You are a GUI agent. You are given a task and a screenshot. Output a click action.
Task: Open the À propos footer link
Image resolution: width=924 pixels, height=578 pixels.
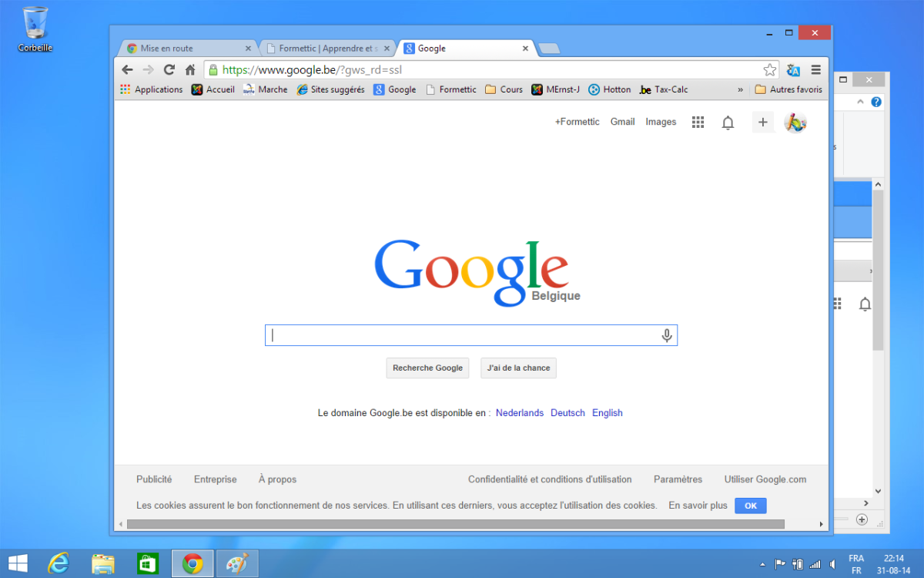pyautogui.click(x=277, y=479)
